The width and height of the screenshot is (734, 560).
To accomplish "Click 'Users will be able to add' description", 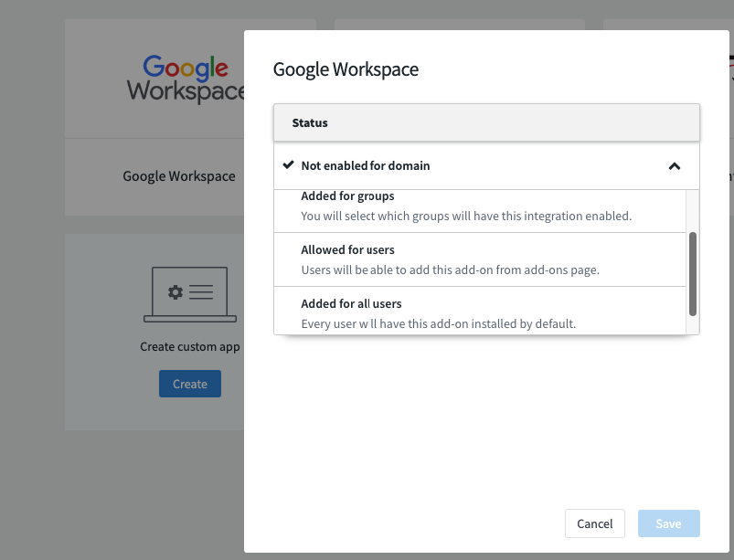I will pos(451,269).
